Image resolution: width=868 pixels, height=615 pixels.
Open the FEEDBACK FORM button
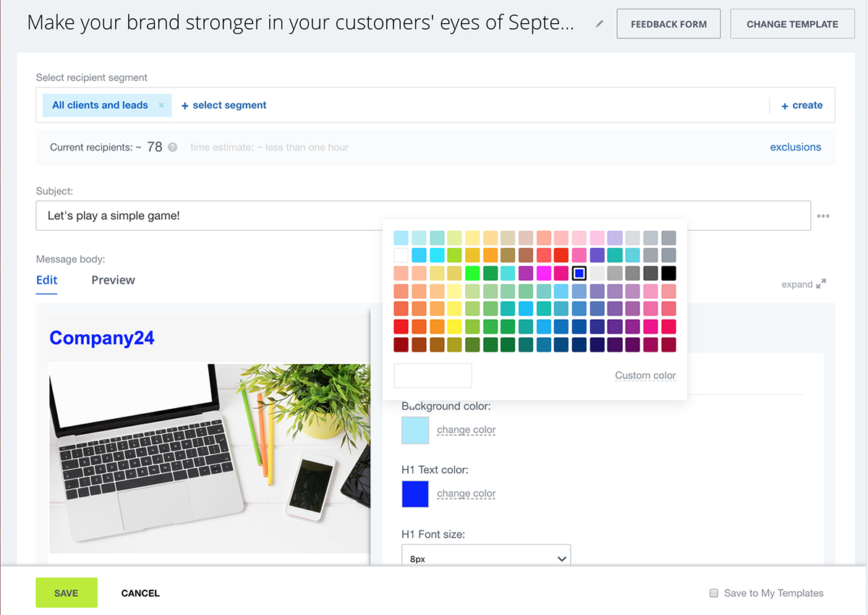pos(668,24)
